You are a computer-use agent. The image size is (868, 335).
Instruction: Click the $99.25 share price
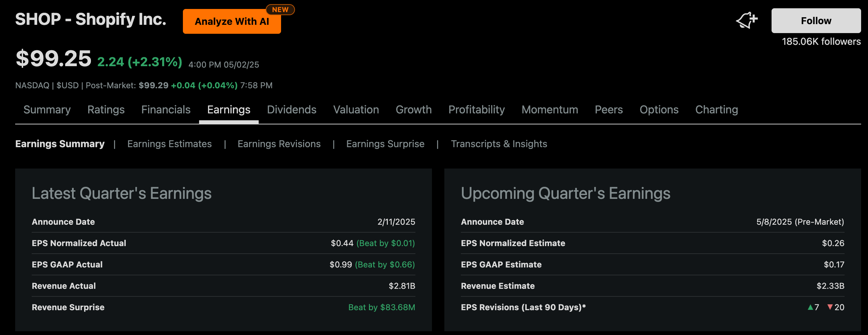(x=53, y=59)
